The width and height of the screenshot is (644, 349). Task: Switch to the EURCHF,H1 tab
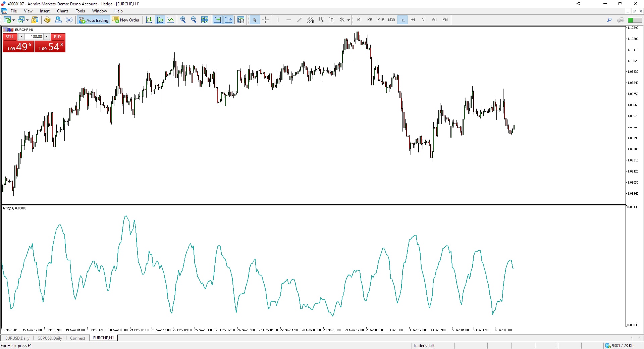[104, 338]
